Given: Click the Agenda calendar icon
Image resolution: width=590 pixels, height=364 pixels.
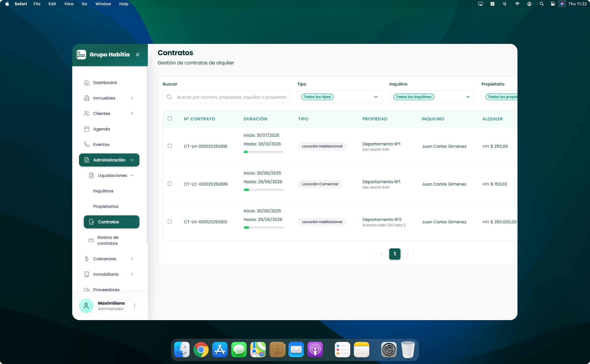Looking at the screenshot, I should [x=87, y=129].
